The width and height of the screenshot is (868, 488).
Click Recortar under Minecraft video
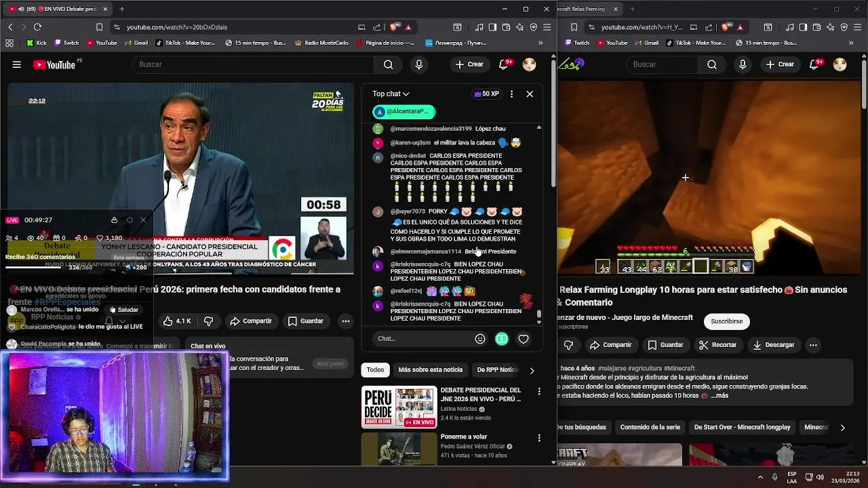[717, 345]
